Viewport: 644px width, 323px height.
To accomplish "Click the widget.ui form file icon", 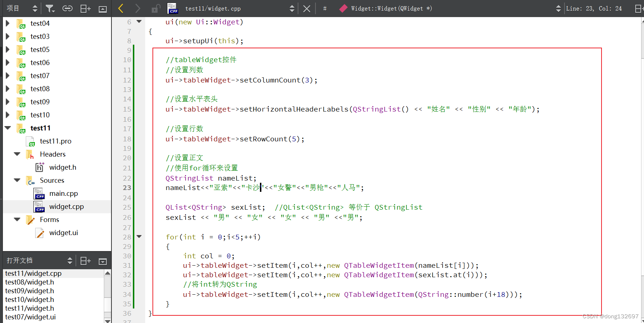I will tap(40, 233).
